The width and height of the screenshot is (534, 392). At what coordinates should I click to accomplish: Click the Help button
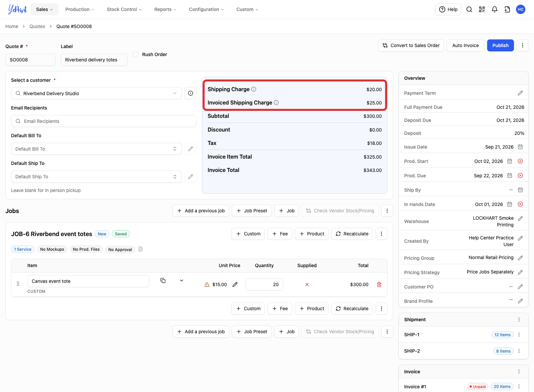(x=448, y=9)
